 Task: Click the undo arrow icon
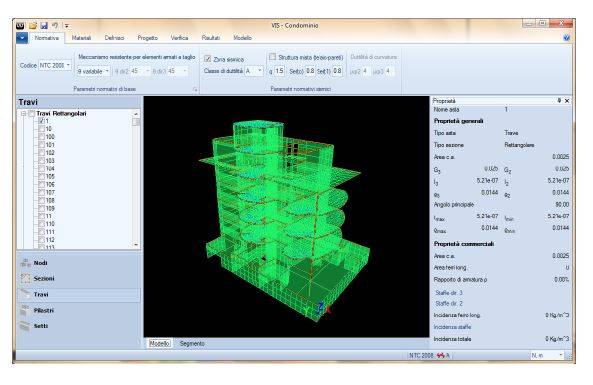tap(55, 26)
